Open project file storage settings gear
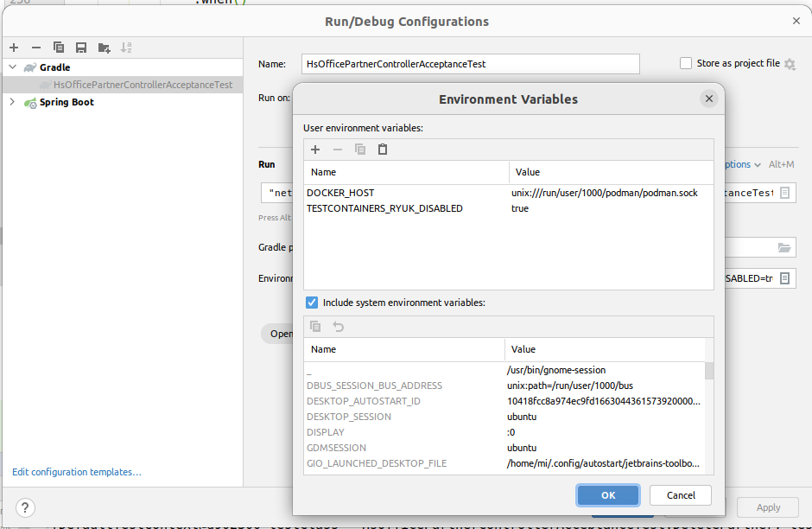 click(790, 64)
